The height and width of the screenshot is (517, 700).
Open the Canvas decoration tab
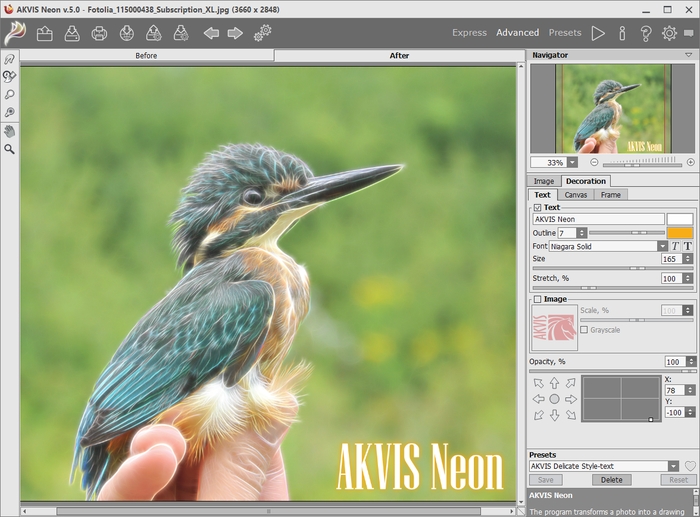(x=575, y=195)
